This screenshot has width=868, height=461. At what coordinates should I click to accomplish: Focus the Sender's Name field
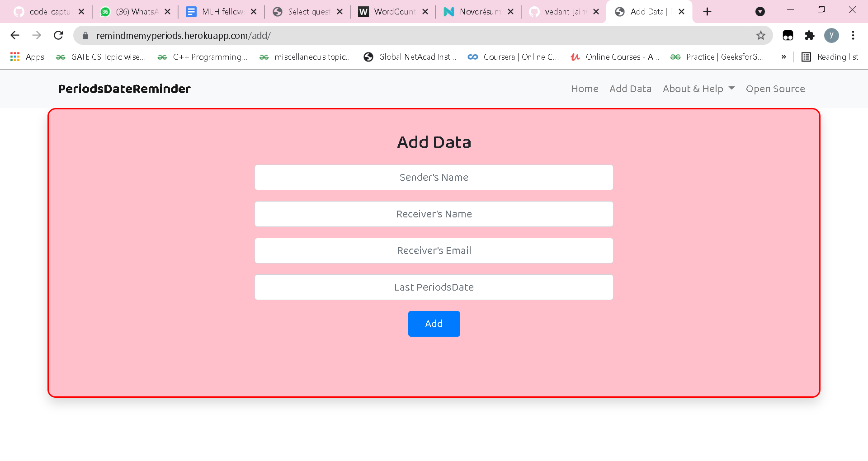(x=434, y=178)
